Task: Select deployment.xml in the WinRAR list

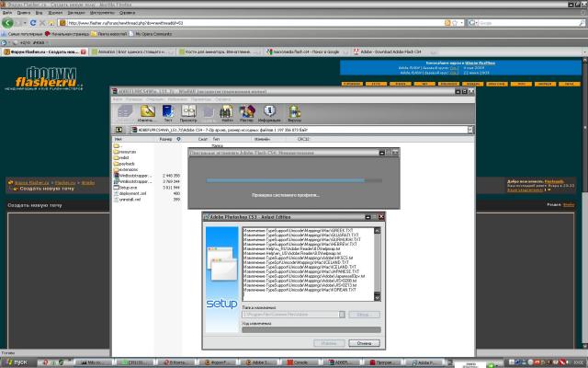Action: [x=130, y=193]
